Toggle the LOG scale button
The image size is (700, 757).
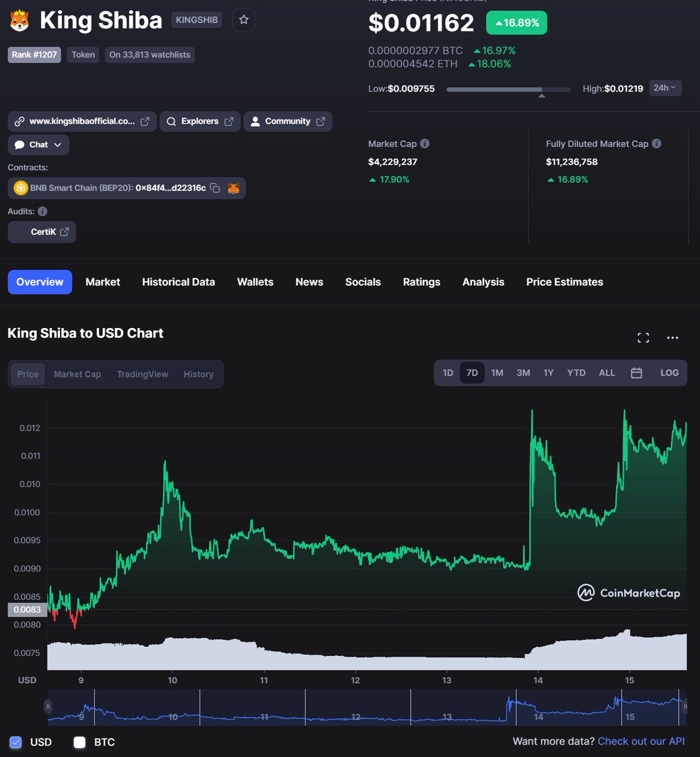[x=670, y=373]
